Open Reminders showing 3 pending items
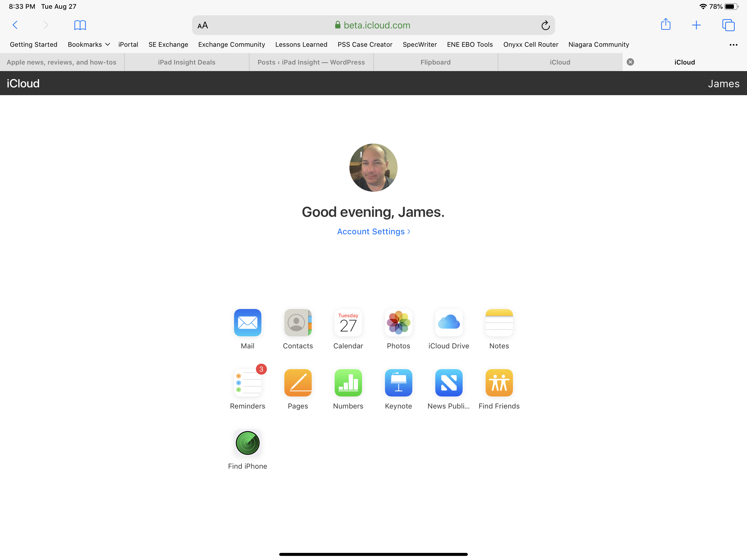The width and height of the screenshot is (747, 560). (x=247, y=383)
